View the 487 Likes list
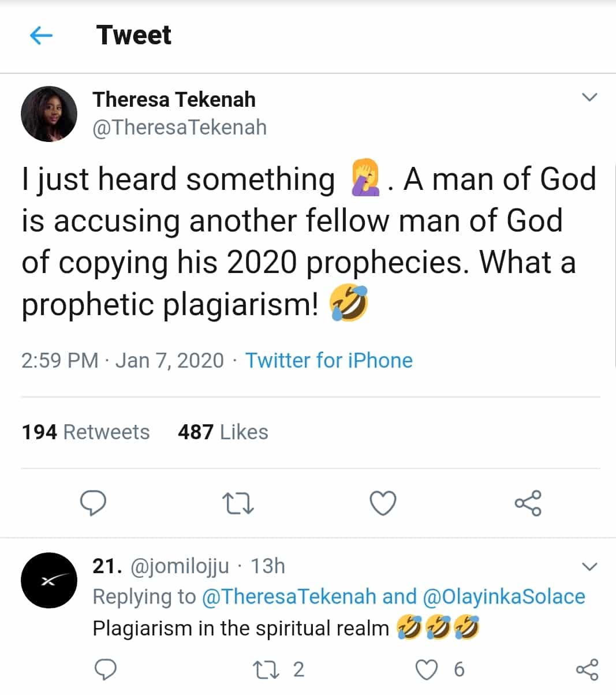 coord(223,432)
